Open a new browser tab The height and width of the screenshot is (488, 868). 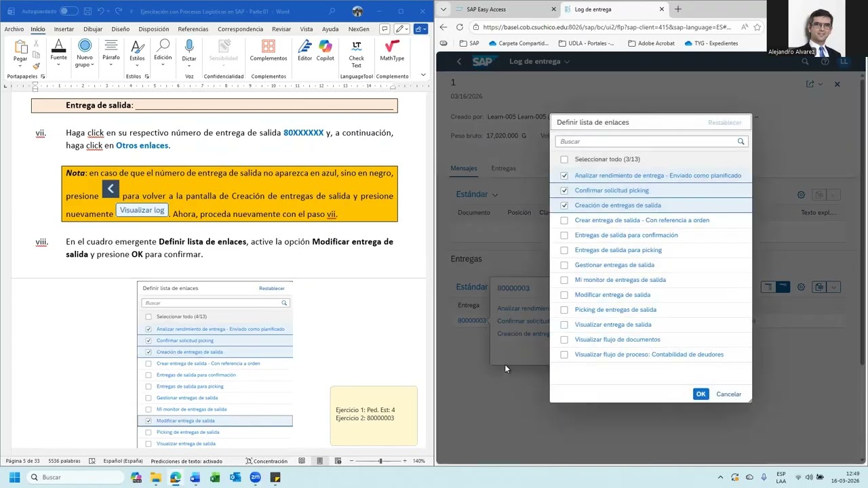677,9
